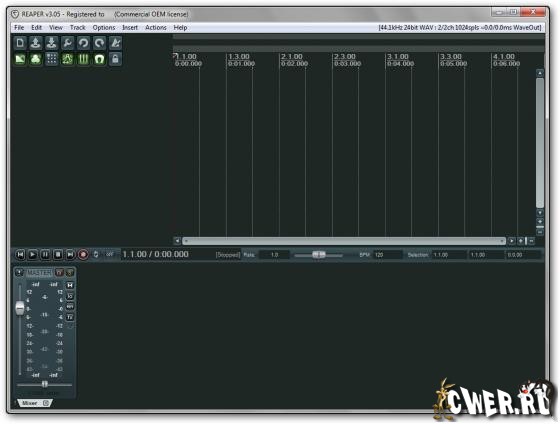The height and width of the screenshot is (424, 560).
Task: Toggle snap using the magnet icon
Action: tap(99, 59)
